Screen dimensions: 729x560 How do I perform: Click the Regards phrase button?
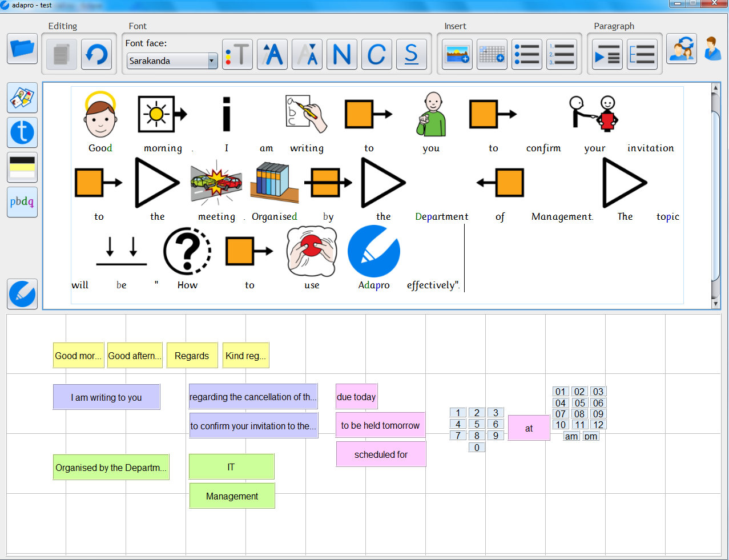192,356
